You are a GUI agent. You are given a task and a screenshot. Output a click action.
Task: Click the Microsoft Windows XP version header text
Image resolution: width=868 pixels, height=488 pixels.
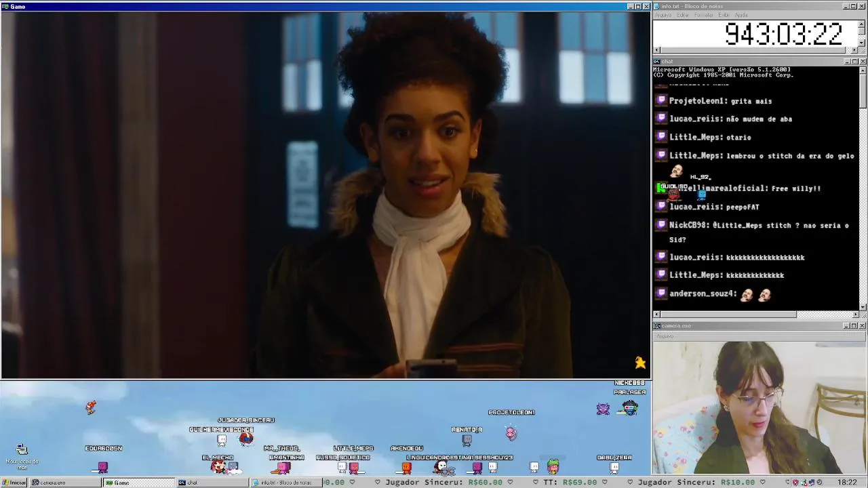(x=722, y=69)
